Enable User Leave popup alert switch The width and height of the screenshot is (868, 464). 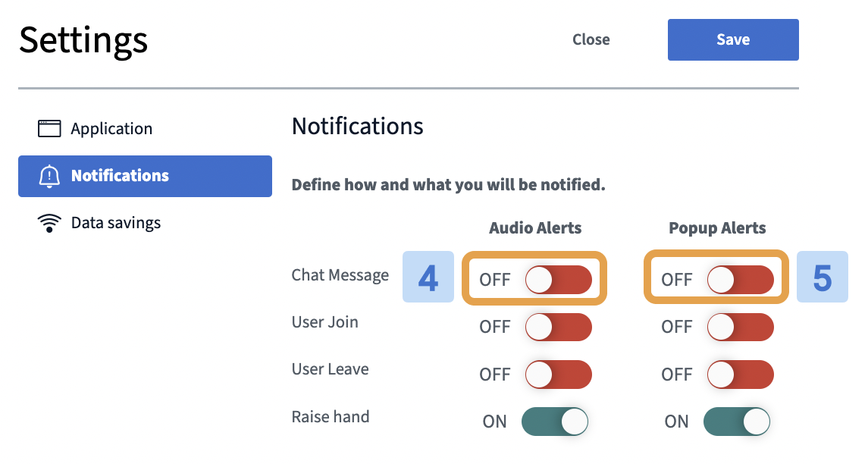point(740,375)
